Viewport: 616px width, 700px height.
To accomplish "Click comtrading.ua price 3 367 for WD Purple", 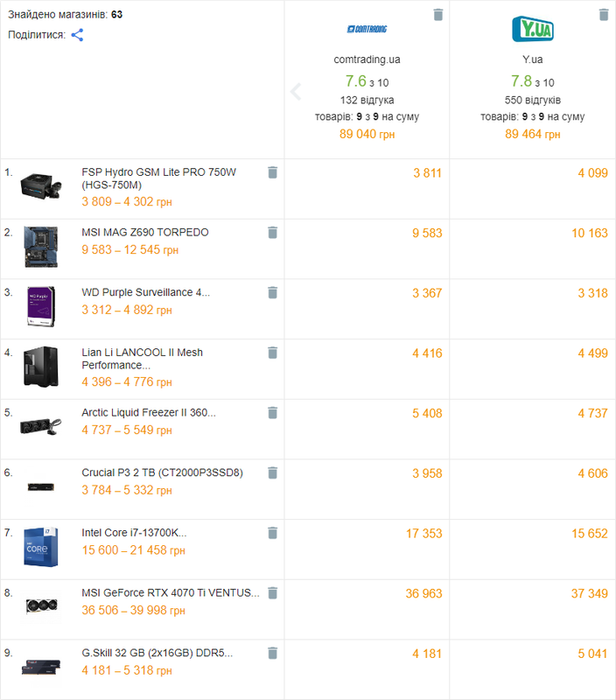I will coord(427,293).
